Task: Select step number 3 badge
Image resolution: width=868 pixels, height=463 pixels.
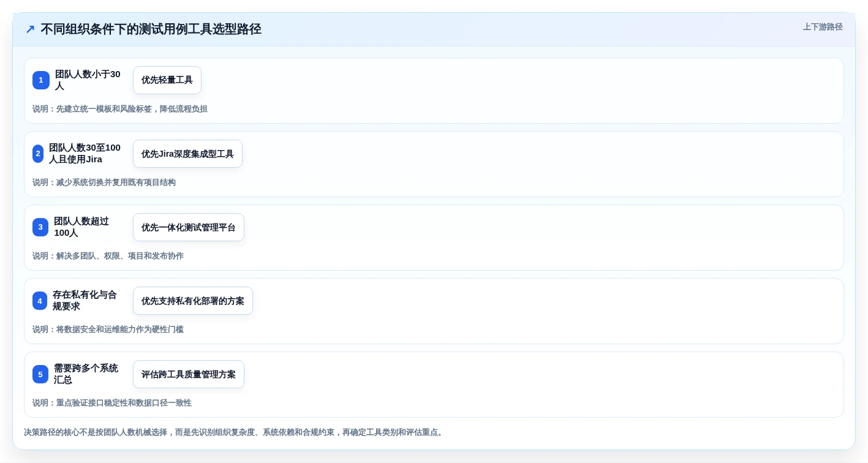Action: tap(40, 227)
